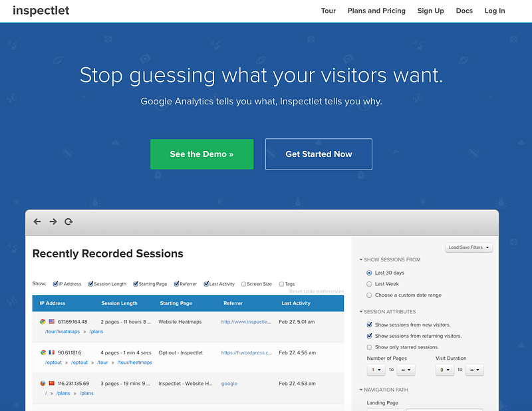Click the forward arrow in mock browser

(53, 221)
